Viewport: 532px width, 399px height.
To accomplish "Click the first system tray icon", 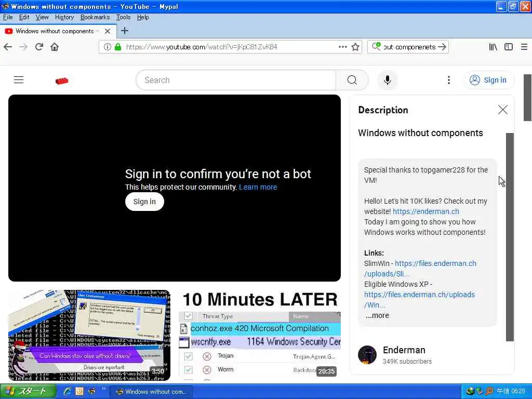I will pos(470,391).
